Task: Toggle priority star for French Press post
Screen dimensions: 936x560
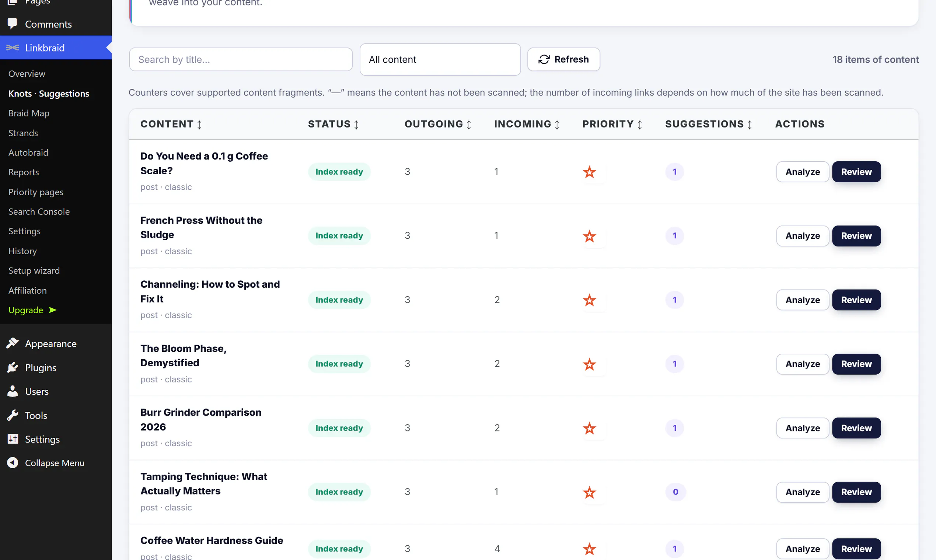Action: (589, 236)
